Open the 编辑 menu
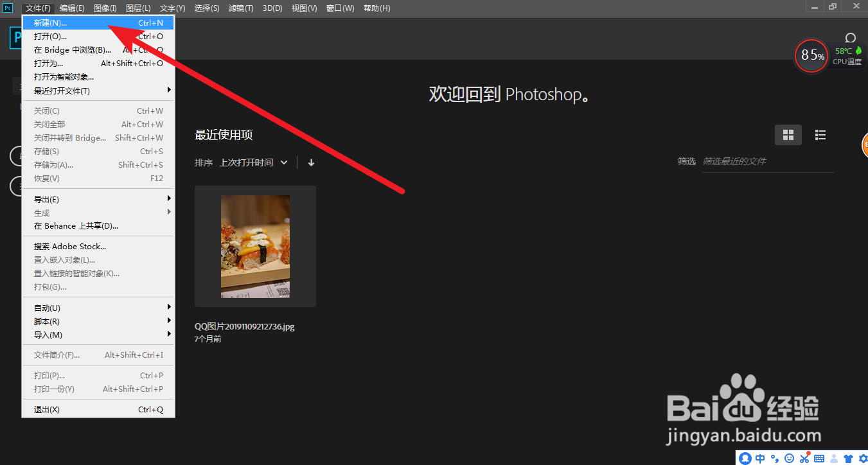 point(72,8)
